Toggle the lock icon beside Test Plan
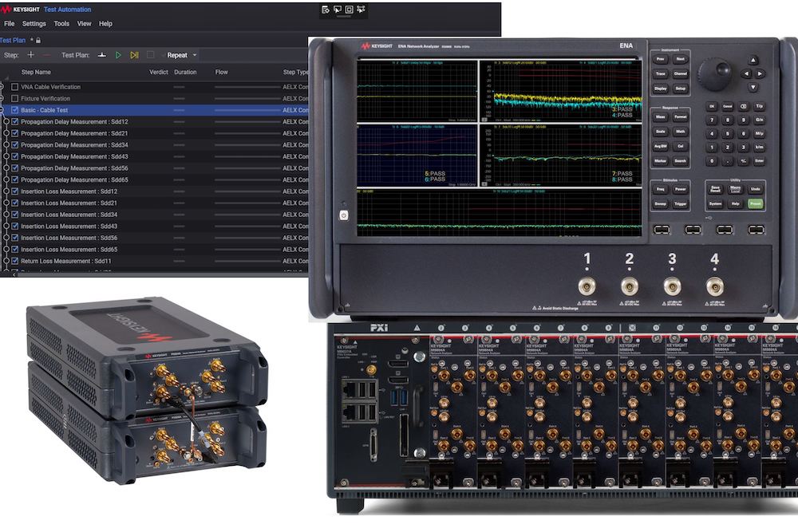Viewport: 798px width, 532px height. coord(37,39)
